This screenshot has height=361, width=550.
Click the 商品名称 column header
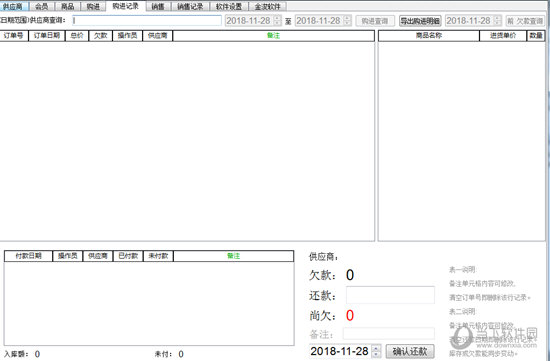pyautogui.click(x=429, y=36)
